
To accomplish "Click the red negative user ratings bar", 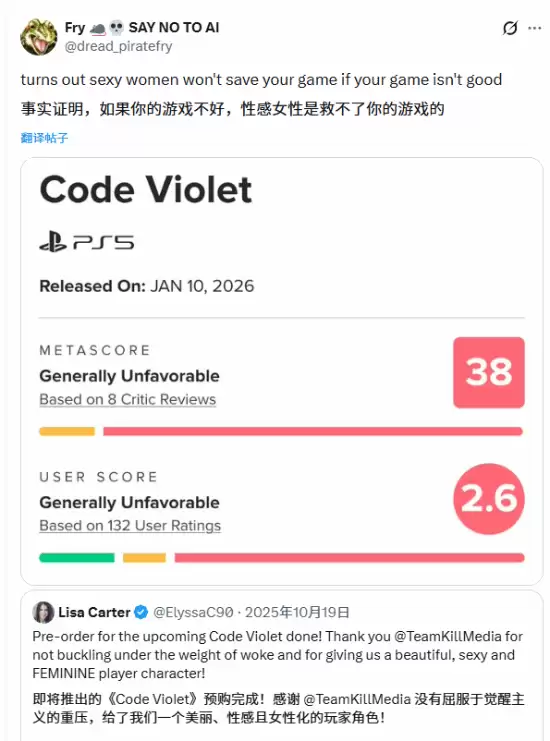I will [x=349, y=558].
